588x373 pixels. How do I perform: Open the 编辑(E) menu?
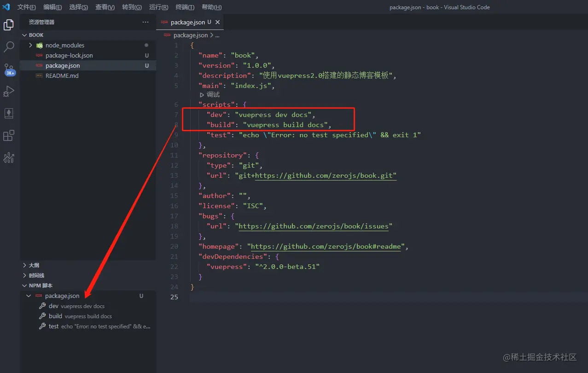point(52,7)
